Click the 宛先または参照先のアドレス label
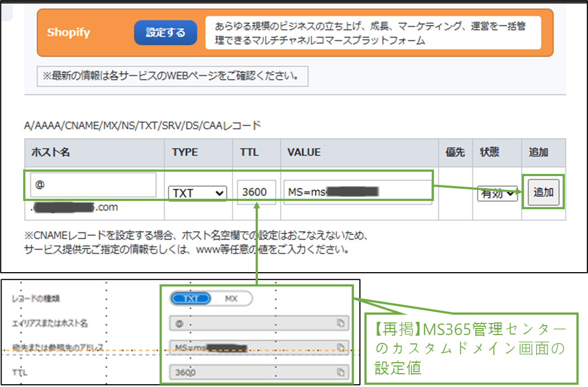The image size is (588, 387). coord(58,347)
